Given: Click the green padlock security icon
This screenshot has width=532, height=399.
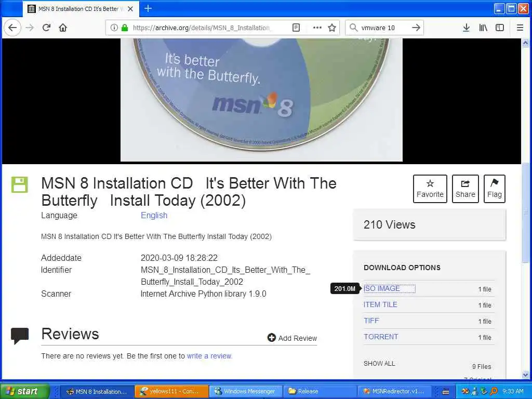Looking at the screenshot, I should (x=125, y=28).
